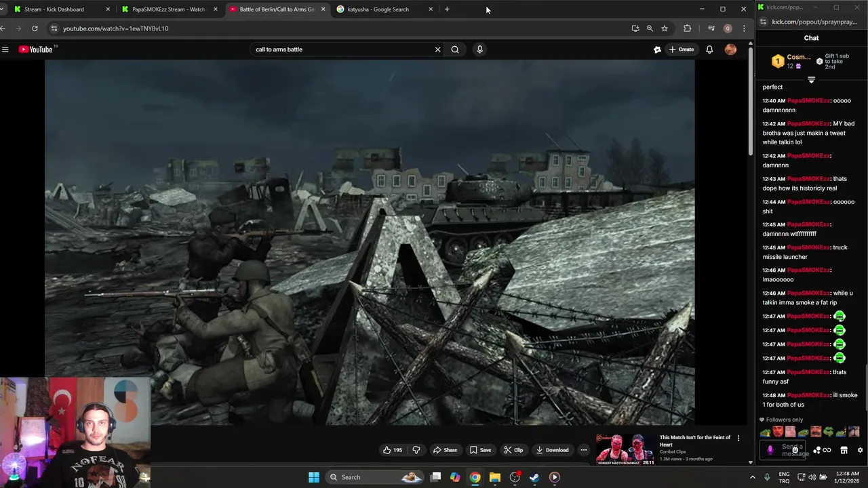Close the Stream - Kick Dashboard tab
868x488 pixels.
(108, 9)
